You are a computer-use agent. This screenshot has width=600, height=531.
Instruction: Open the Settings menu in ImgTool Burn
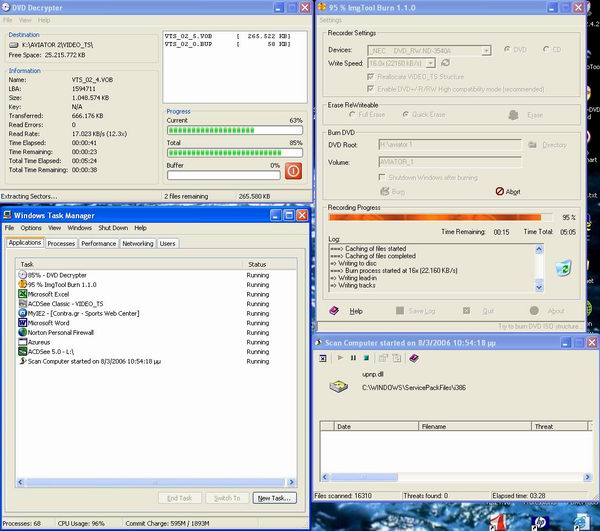click(331, 20)
